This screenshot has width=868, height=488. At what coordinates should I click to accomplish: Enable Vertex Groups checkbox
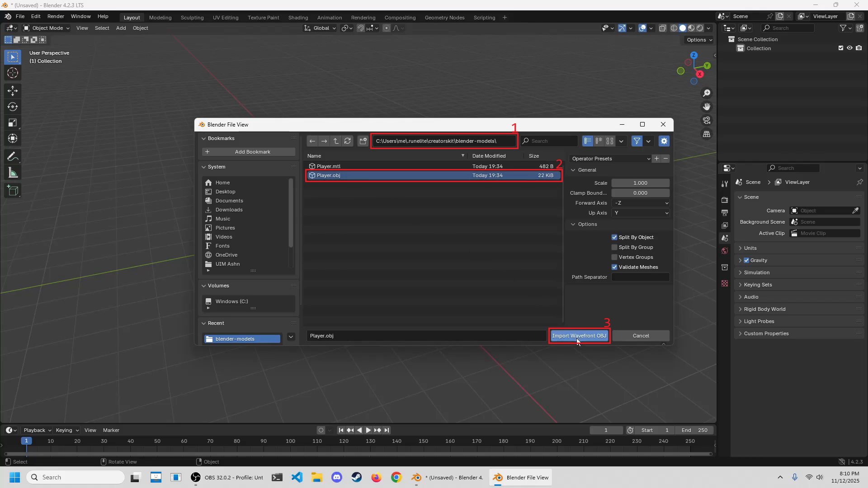[614, 257]
